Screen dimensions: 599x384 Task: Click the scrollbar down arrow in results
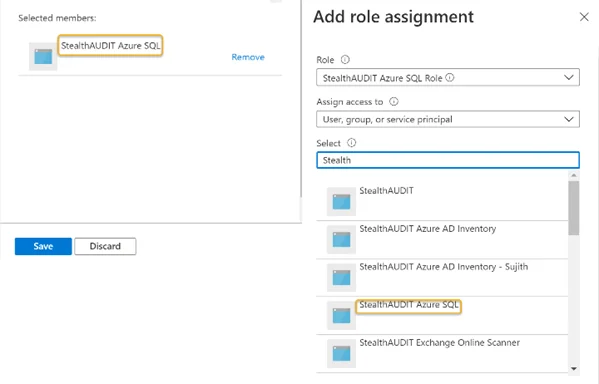tap(573, 369)
